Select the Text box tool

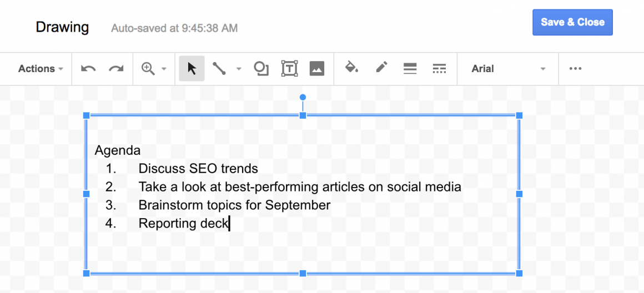[x=290, y=68]
